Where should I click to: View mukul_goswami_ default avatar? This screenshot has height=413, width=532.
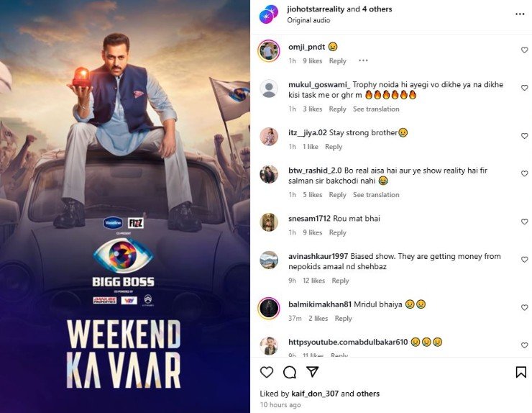(269, 89)
